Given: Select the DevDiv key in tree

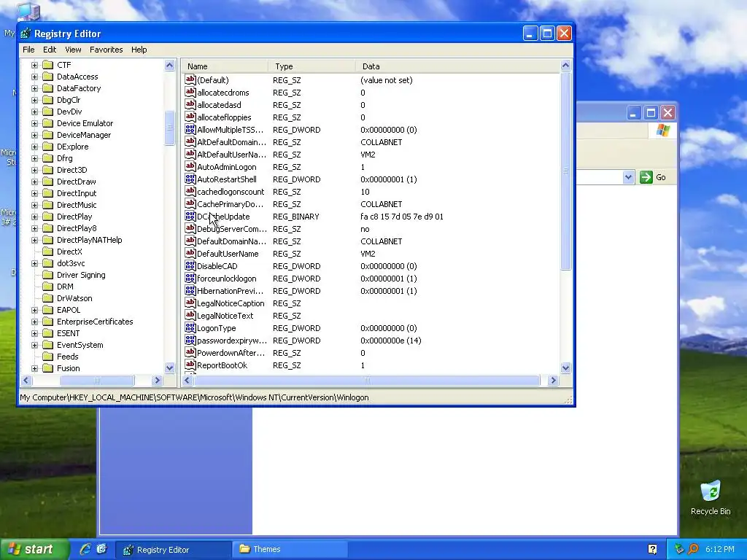Looking at the screenshot, I should click(69, 112).
